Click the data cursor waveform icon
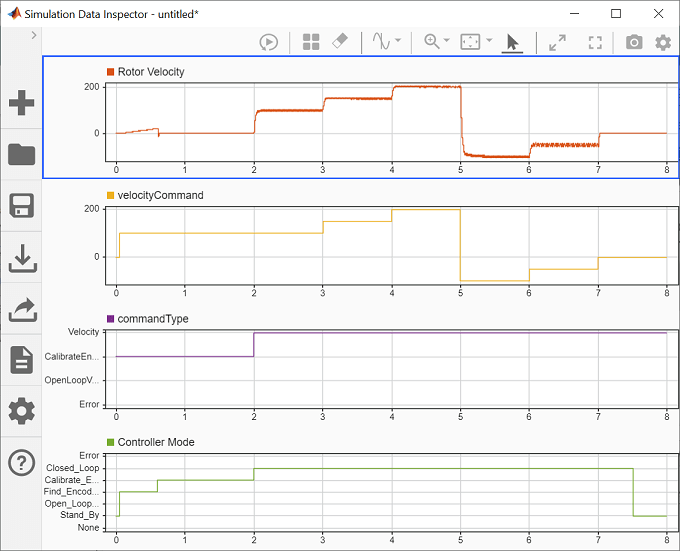Viewport: 680px width, 551px height. coord(381,41)
